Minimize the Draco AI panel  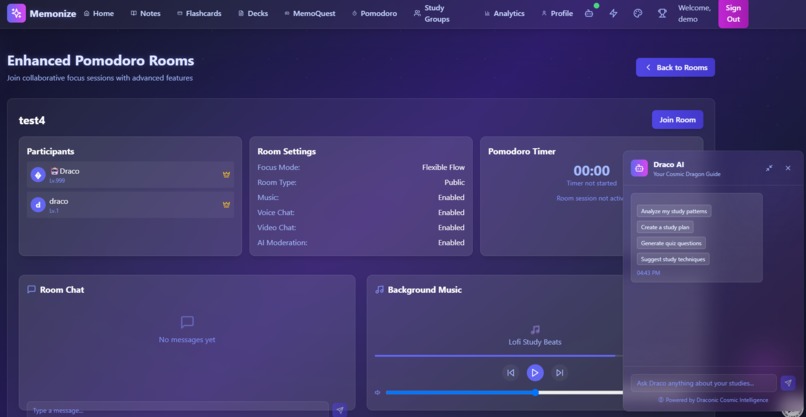point(769,168)
